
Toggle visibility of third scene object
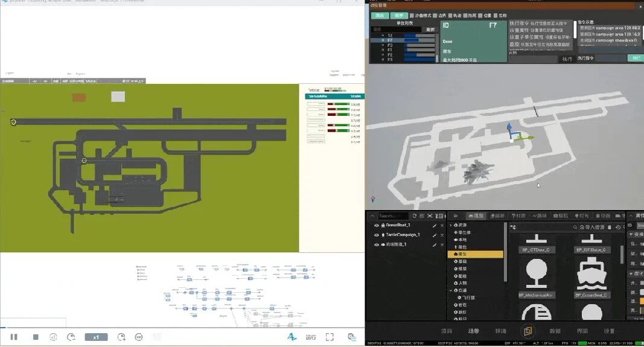coord(376,244)
